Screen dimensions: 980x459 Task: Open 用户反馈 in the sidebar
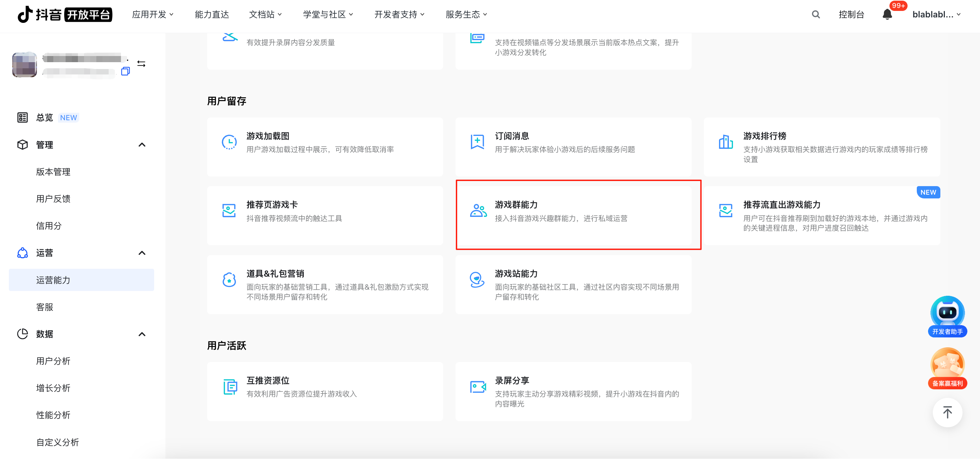(53, 198)
